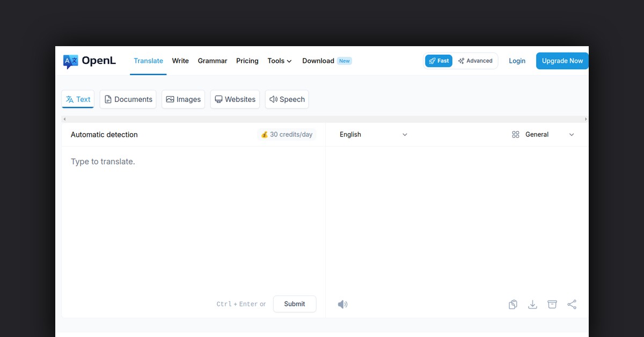This screenshot has height=337, width=644.
Task: Click the OpenL logo icon
Action: [x=70, y=61]
